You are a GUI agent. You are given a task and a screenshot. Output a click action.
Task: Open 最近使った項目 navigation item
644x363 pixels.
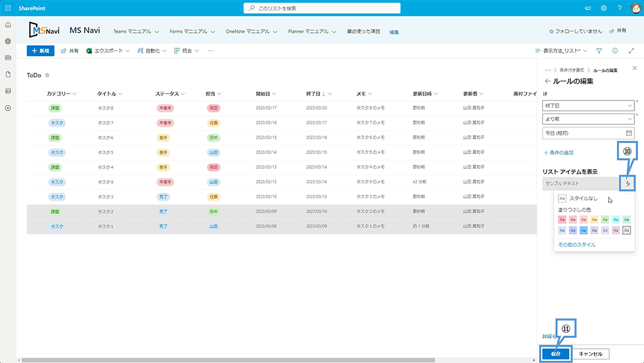point(363,31)
